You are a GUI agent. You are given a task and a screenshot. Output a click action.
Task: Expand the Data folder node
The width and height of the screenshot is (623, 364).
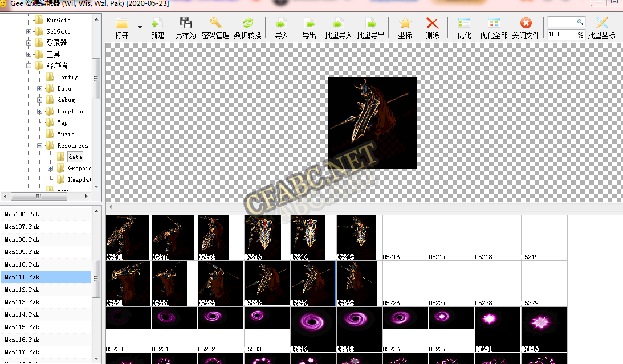(39, 88)
